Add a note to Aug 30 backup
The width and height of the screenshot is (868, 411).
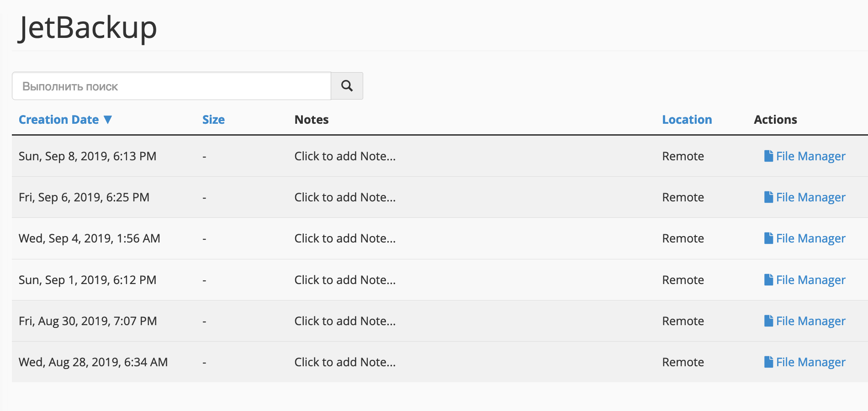click(x=345, y=321)
